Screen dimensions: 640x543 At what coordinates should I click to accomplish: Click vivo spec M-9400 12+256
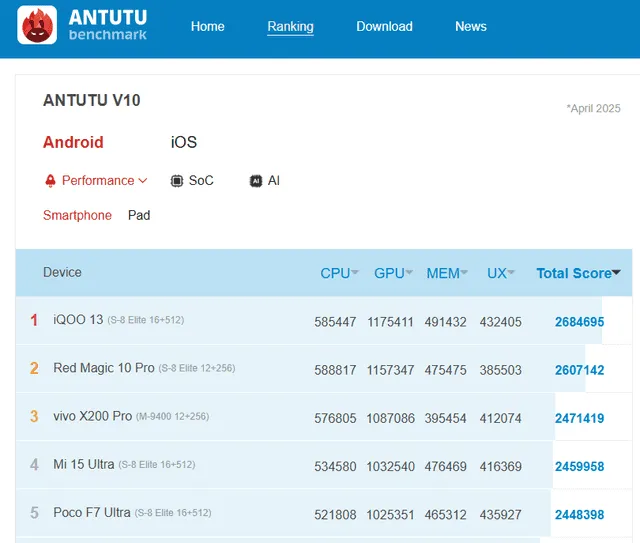click(x=173, y=416)
